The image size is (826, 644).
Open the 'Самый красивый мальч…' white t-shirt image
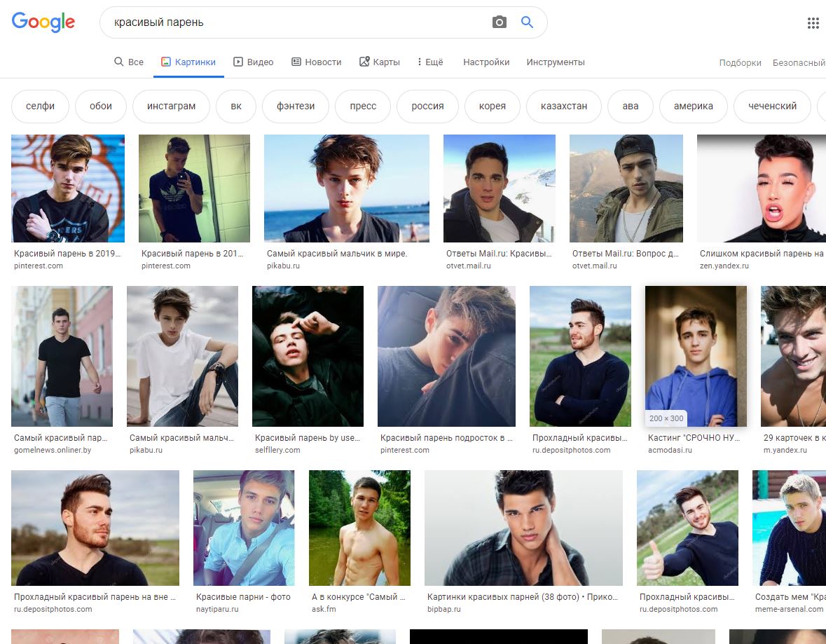coord(182,356)
